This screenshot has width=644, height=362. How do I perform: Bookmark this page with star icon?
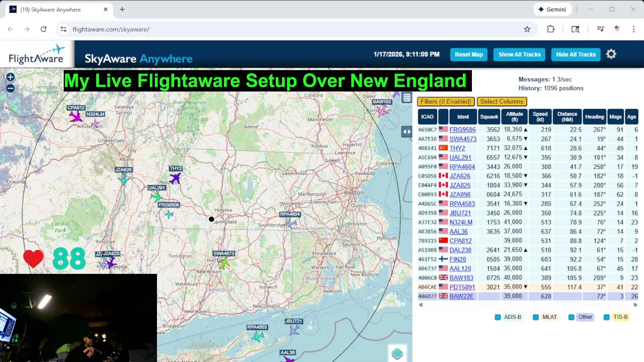(x=527, y=29)
